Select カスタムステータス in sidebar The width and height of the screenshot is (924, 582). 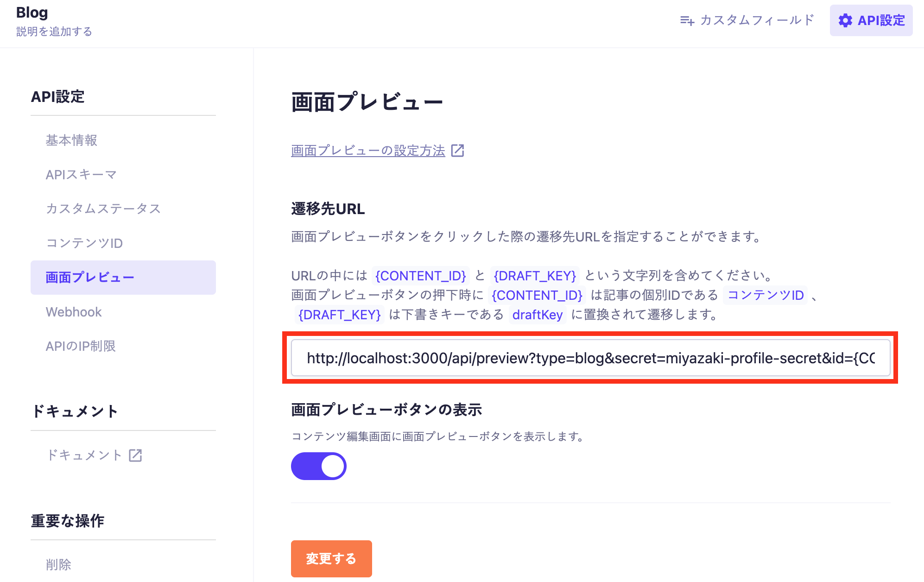(103, 209)
